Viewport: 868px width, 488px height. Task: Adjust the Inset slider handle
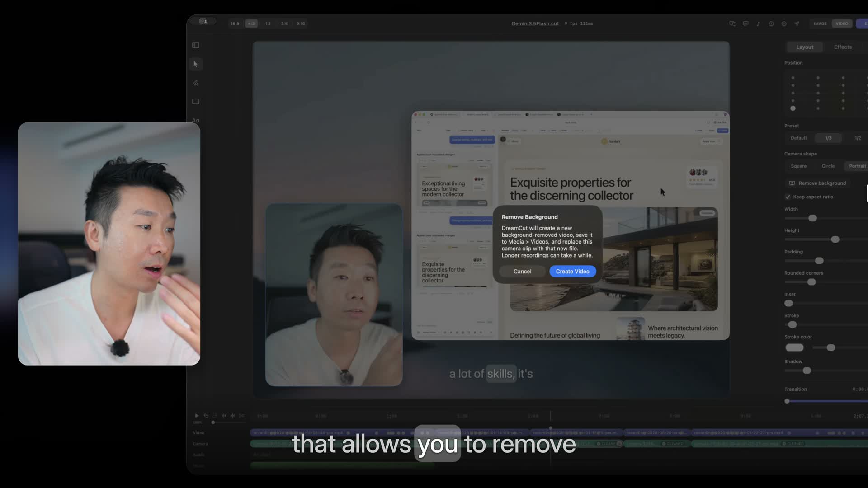click(788, 303)
